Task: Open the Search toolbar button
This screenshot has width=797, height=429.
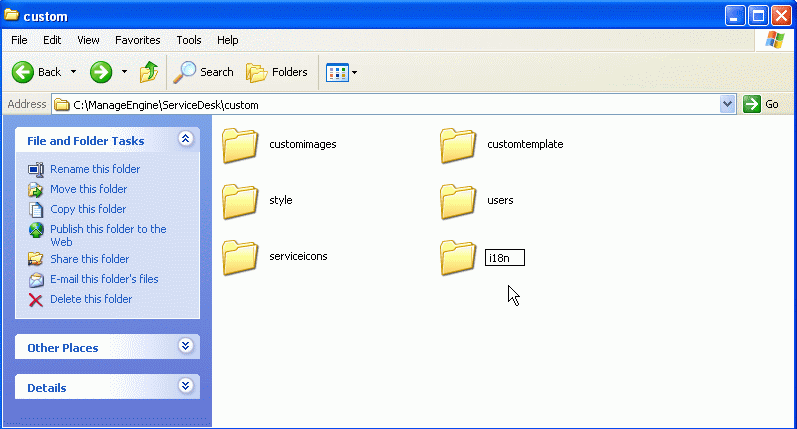Action: point(204,72)
